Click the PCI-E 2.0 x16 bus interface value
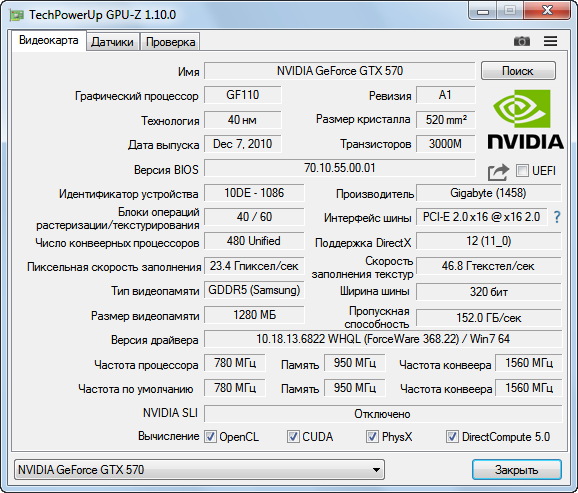This screenshot has width=578, height=493. pos(482,216)
